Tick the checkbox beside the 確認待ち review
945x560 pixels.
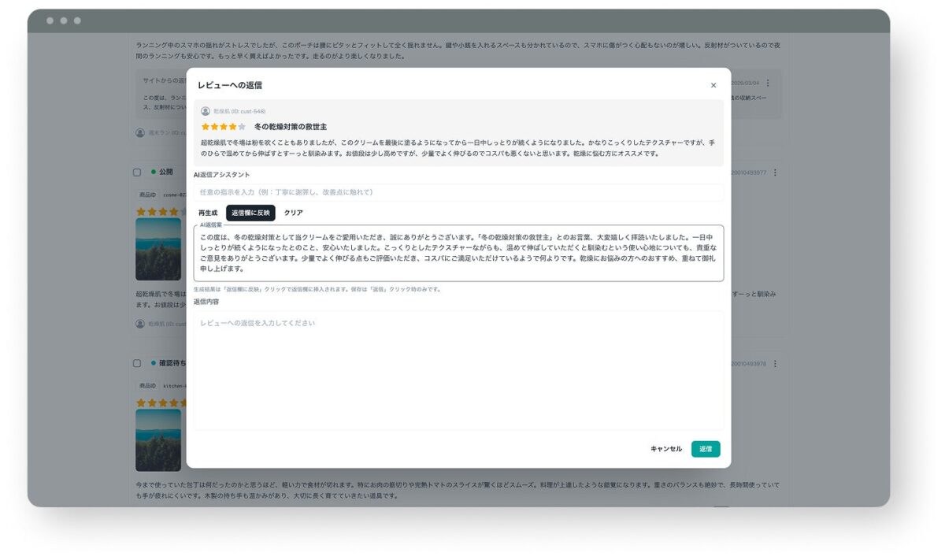(138, 363)
